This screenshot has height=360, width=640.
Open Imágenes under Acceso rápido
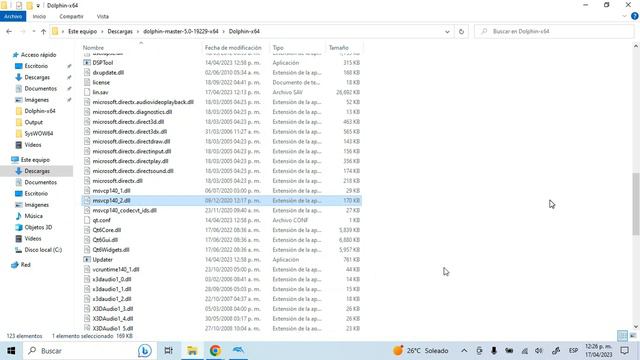36,100
